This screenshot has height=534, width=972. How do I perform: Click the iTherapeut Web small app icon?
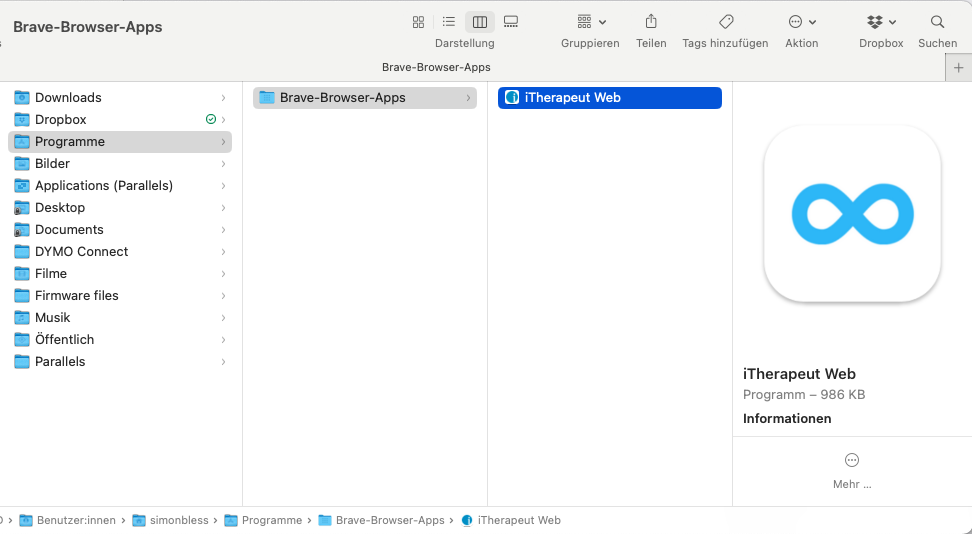coord(512,98)
